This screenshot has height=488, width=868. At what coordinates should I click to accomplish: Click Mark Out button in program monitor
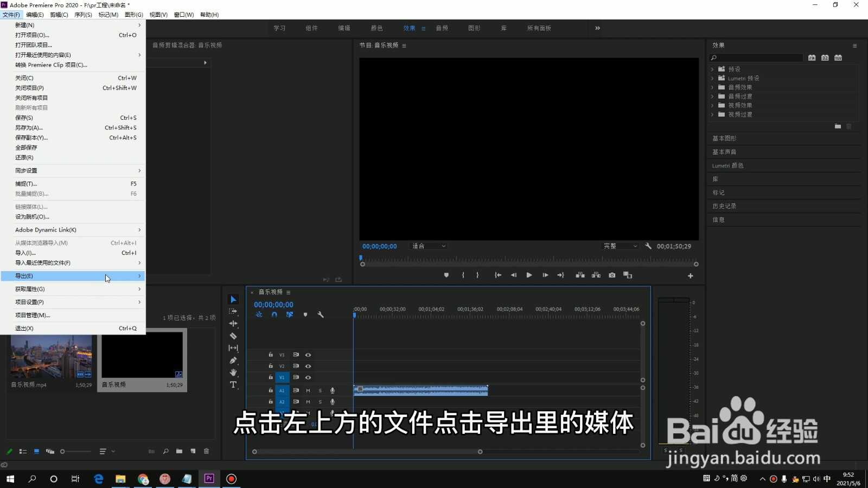[x=477, y=275]
